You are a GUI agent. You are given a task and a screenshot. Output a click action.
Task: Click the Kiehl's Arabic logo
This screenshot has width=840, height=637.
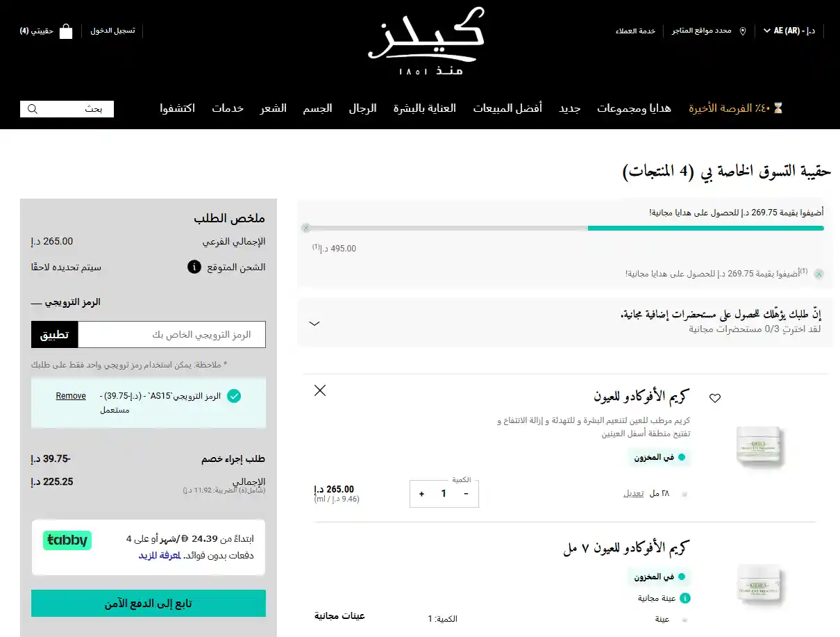tap(426, 42)
